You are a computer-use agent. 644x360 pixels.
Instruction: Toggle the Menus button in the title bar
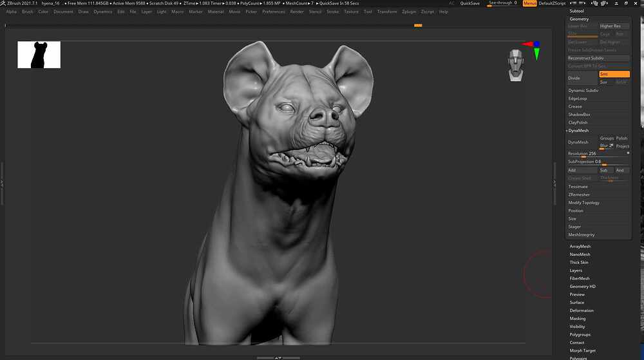(529, 3)
